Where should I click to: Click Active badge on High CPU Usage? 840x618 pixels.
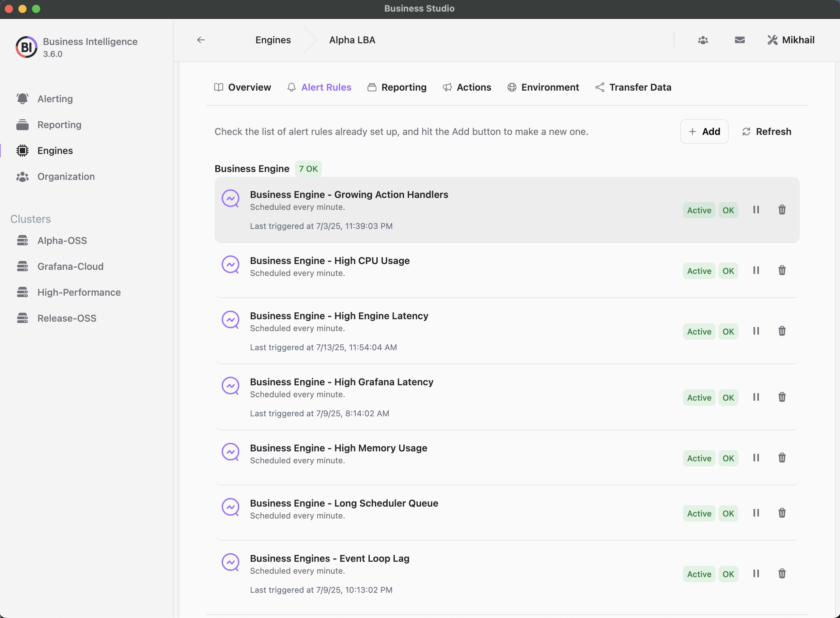coord(699,271)
